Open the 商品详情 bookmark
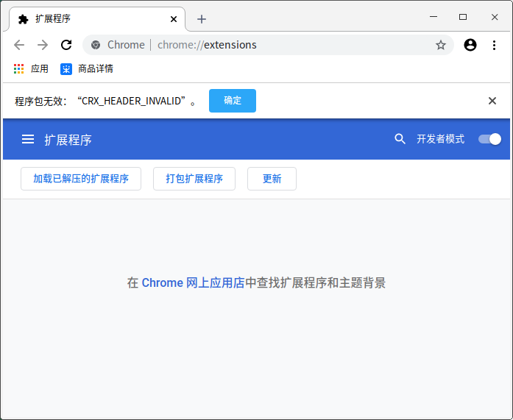513x420 pixels. click(x=87, y=68)
